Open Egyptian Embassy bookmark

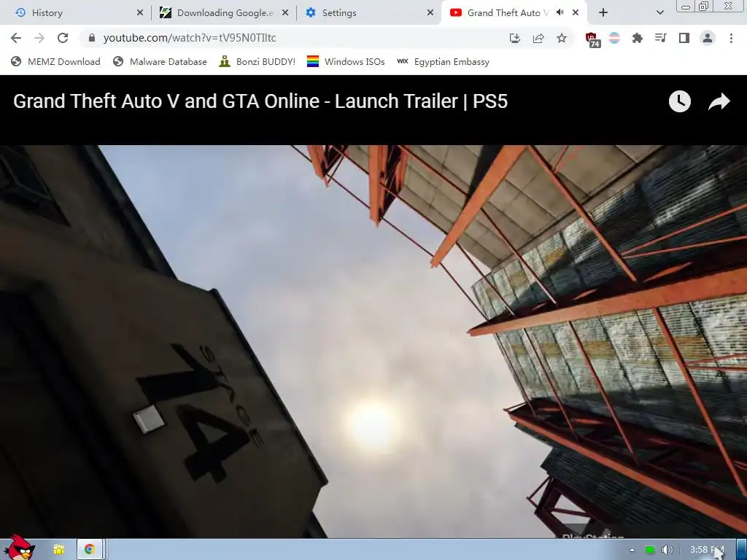(443, 61)
